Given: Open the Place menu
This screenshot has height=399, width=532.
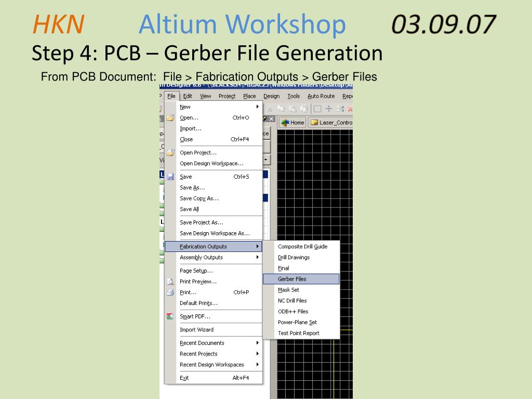Looking at the screenshot, I should (249, 96).
